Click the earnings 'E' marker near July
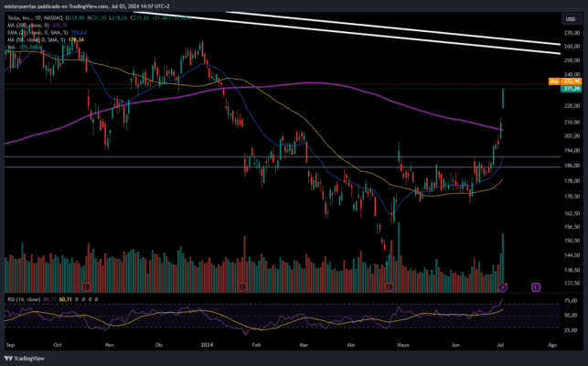The height and width of the screenshot is (366, 588). 503,287
